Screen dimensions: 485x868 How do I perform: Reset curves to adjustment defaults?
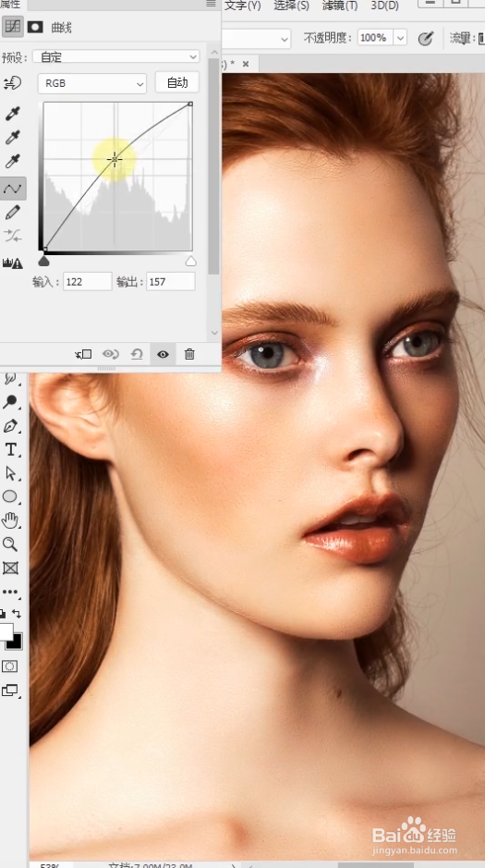[137, 354]
